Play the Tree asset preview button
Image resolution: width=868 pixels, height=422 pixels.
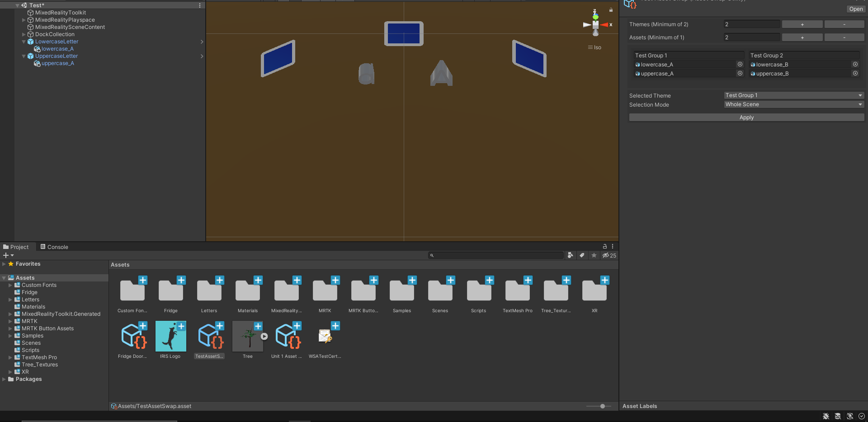pos(264,336)
